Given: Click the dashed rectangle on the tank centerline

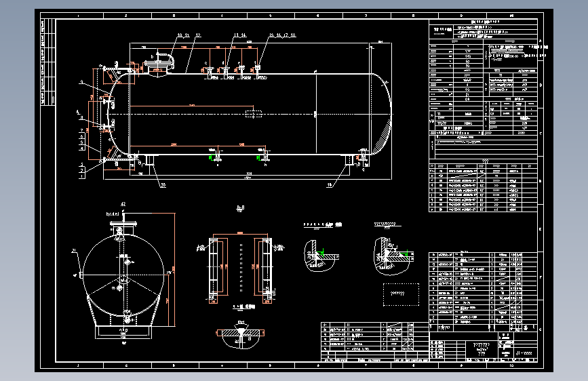Looking at the screenshot, I should 254,114.
